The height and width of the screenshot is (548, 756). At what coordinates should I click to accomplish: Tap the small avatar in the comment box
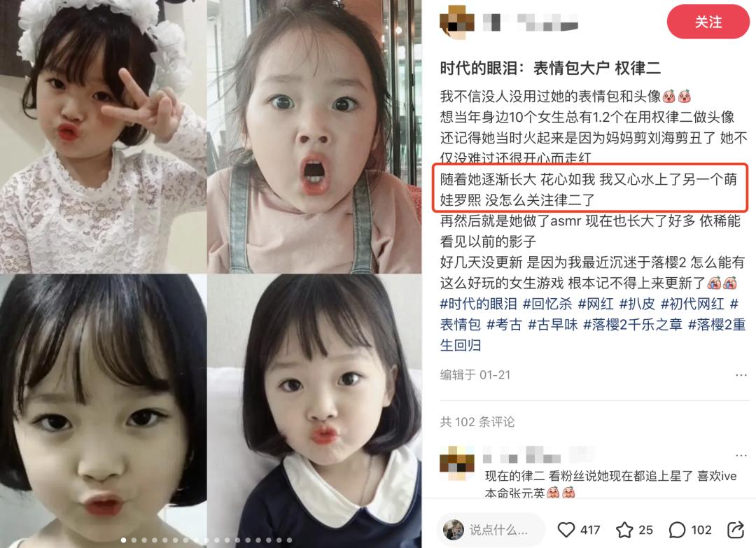[453, 530]
